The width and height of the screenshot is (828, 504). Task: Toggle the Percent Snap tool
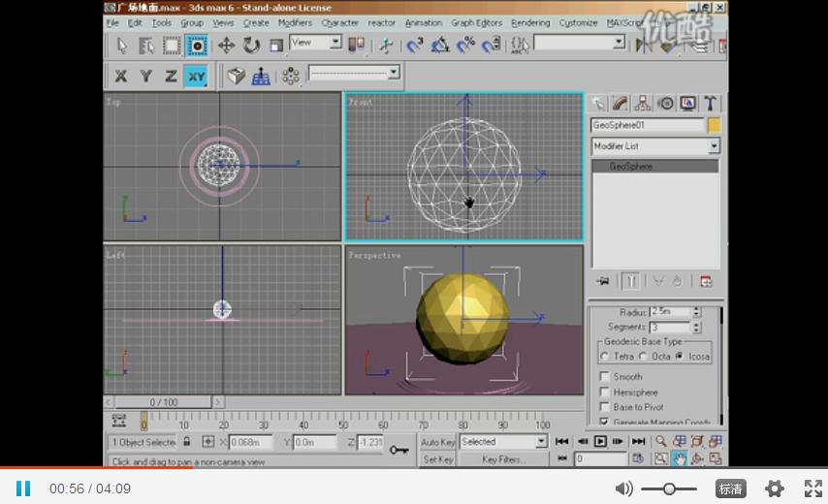(465, 46)
